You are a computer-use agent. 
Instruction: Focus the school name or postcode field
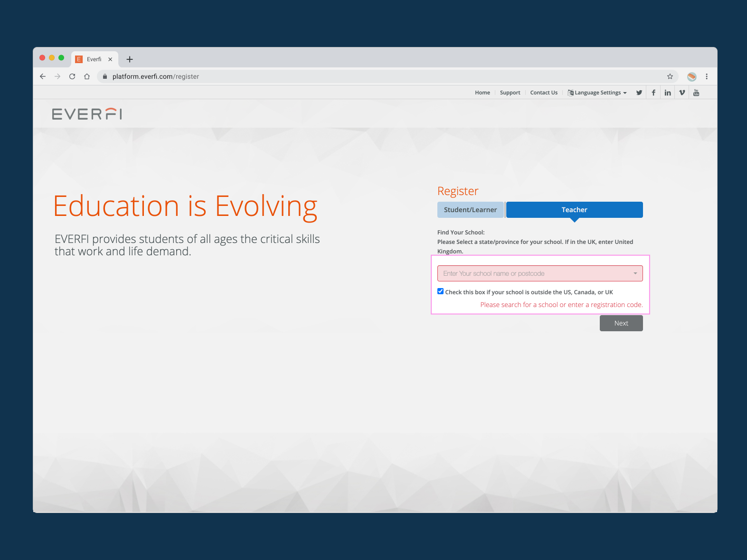pos(540,273)
